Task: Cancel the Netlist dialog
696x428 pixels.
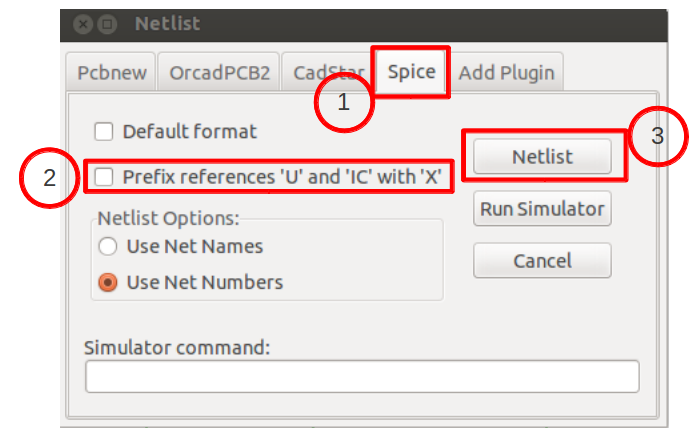Action: click(542, 261)
